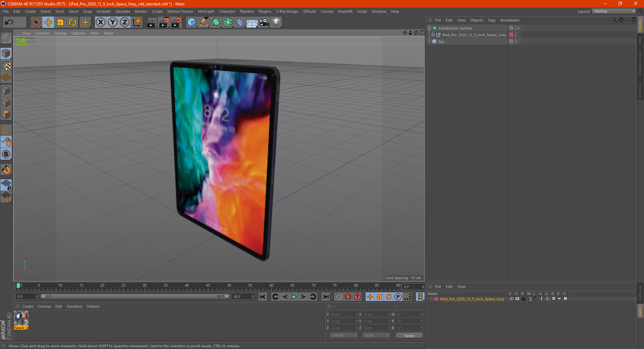Image resolution: width=644 pixels, height=349 pixels.
Task: Toggle Subdivision Surface enable checkmark
Action: (519, 28)
